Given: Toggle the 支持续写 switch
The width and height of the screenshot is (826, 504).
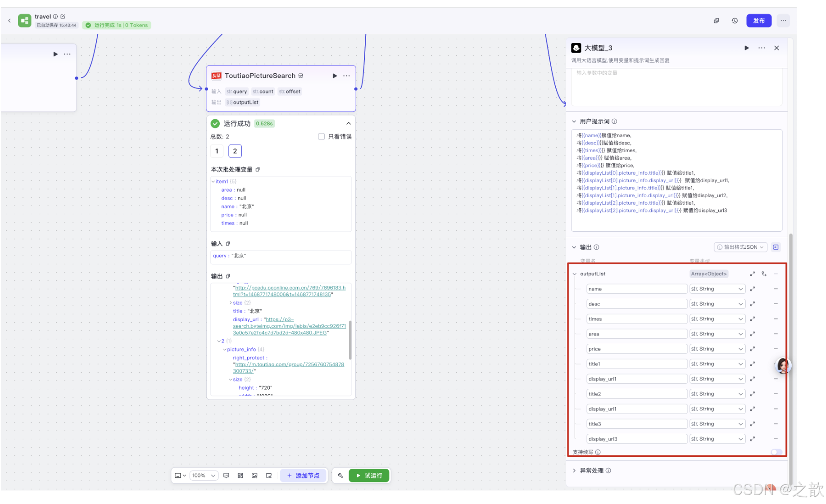Looking at the screenshot, I should click(x=776, y=452).
